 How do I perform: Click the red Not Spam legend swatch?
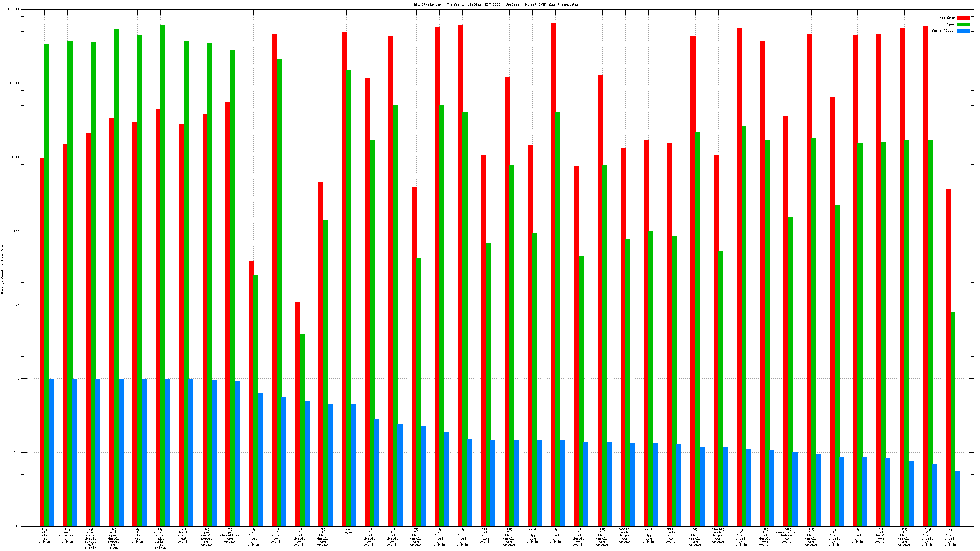[964, 18]
